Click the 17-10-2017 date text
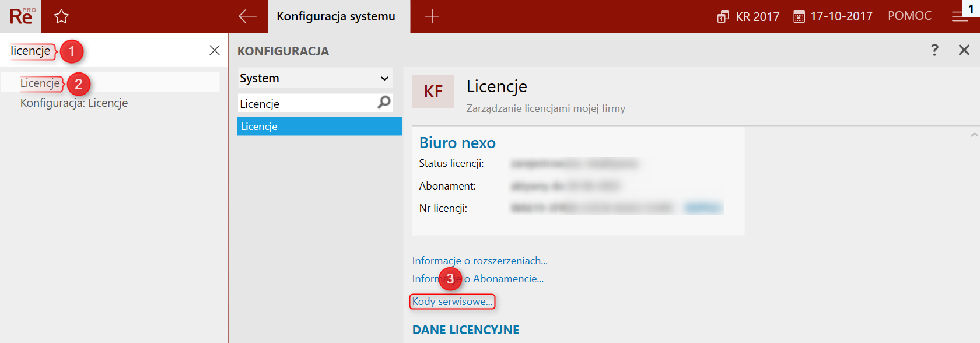 pyautogui.click(x=841, y=16)
